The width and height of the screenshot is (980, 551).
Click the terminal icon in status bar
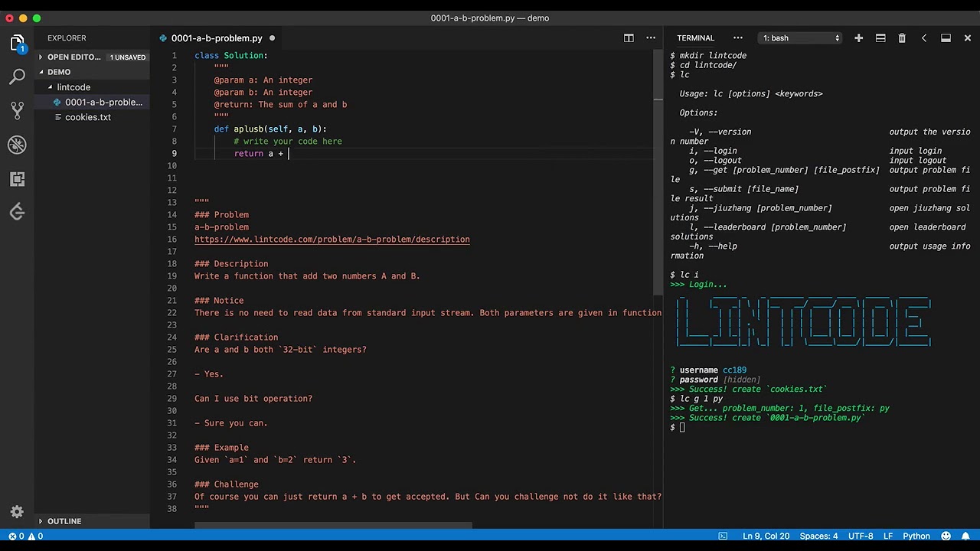pos(722,536)
